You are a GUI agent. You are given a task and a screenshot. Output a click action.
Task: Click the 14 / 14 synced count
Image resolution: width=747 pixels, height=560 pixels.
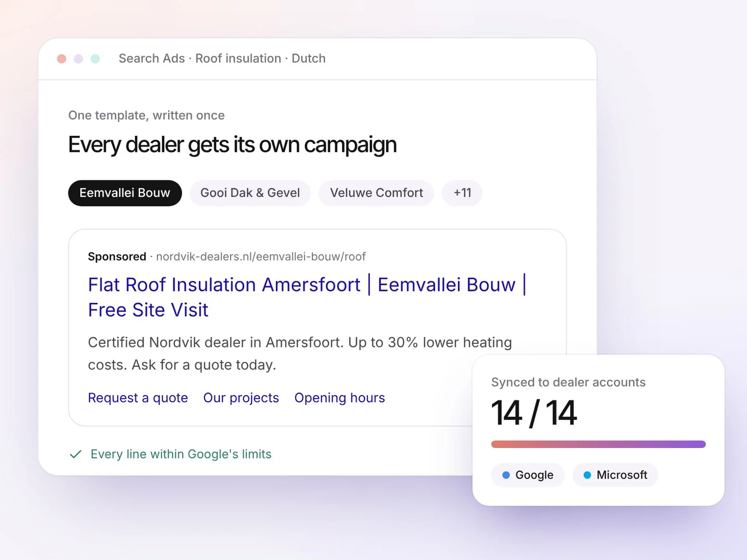pyautogui.click(x=534, y=413)
